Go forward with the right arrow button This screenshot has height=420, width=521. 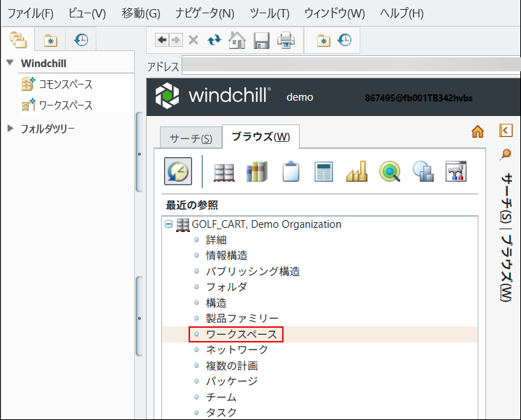(x=175, y=41)
